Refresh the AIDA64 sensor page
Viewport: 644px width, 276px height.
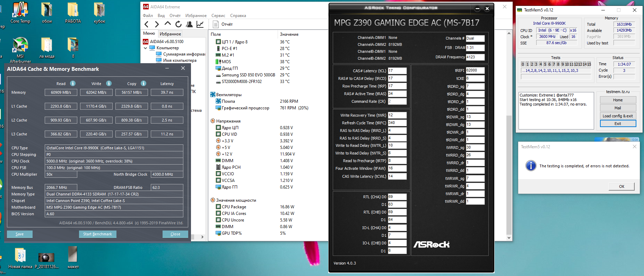[179, 24]
